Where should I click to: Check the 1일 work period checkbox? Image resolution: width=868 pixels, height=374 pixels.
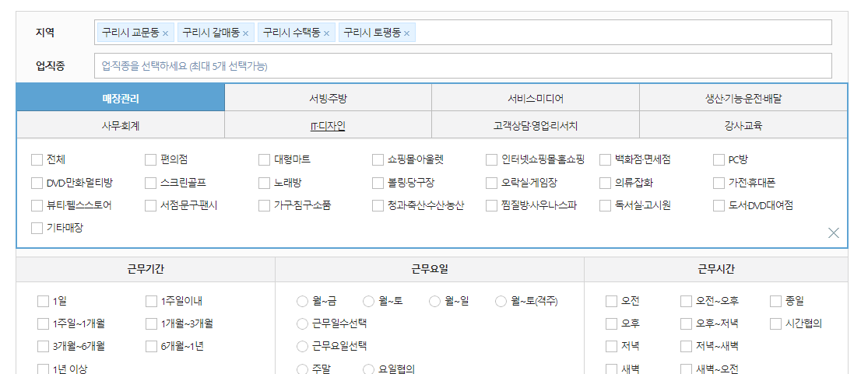click(x=43, y=302)
